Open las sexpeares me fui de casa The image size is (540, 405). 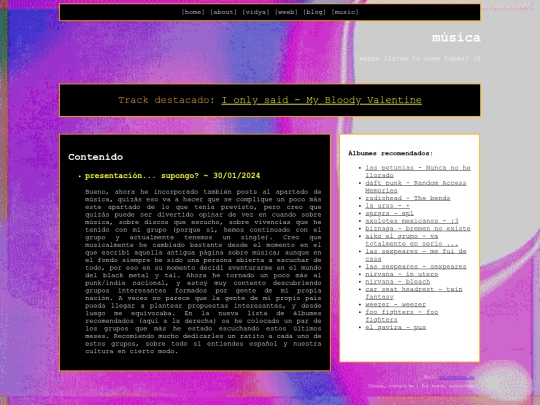[x=416, y=255]
